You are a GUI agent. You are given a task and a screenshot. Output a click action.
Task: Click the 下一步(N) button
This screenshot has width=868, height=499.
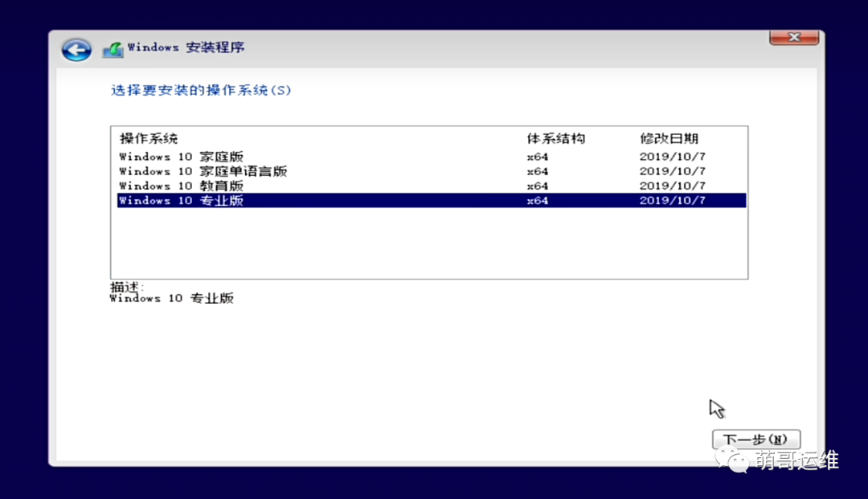(756, 440)
